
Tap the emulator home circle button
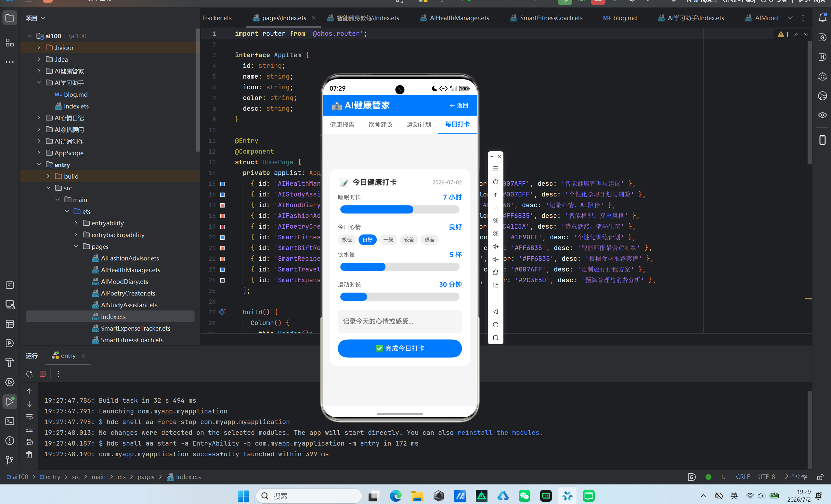point(495,325)
